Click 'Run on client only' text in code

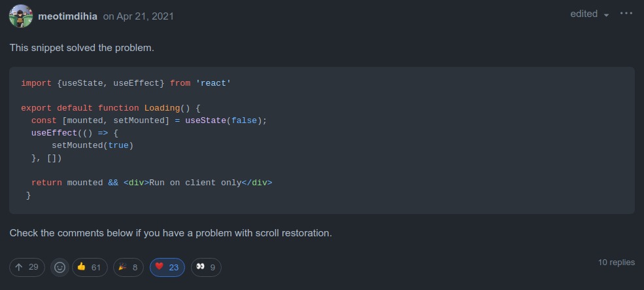[x=195, y=183]
